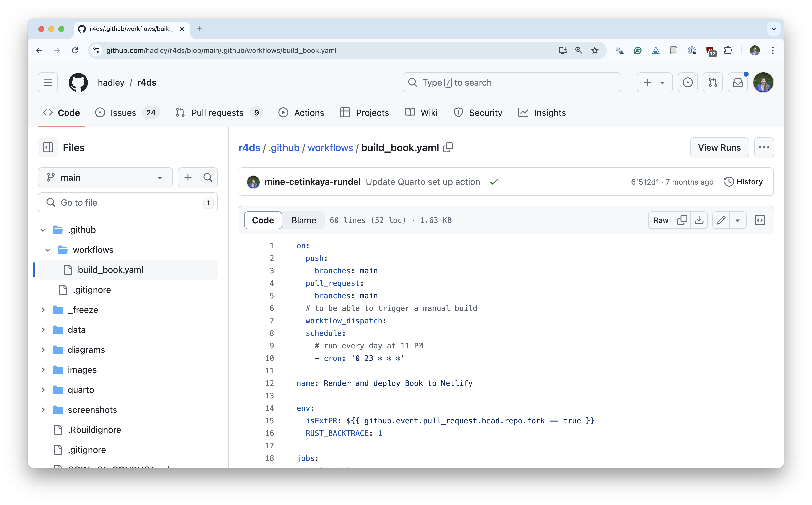Switch to the Blame view
This screenshot has width=812, height=505.
tap(303, 220)
